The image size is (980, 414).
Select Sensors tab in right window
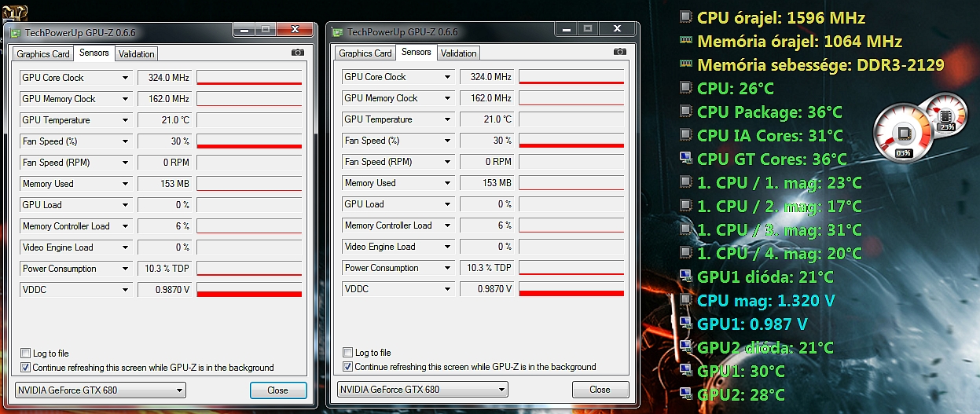417,52
